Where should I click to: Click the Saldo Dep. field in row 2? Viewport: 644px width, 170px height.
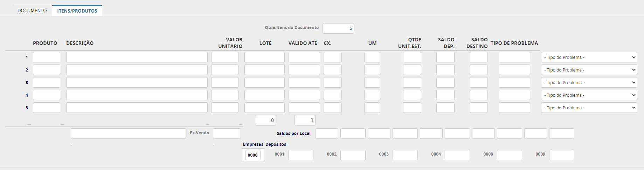(x=445, y=70)
